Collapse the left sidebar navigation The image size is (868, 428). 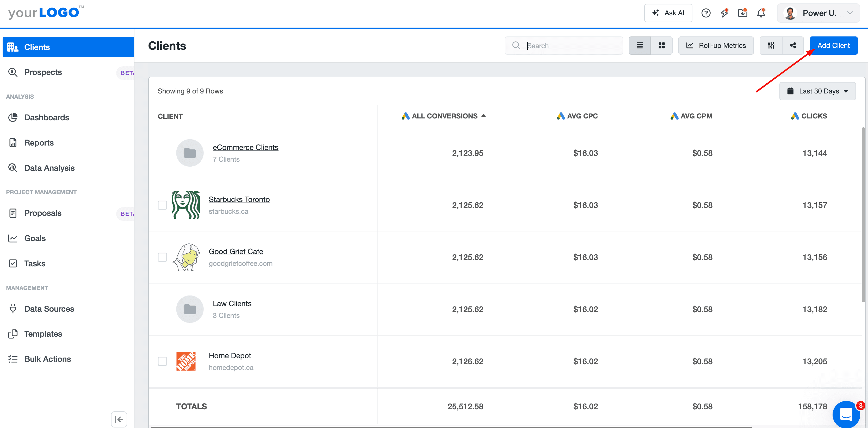click(119, 419)
